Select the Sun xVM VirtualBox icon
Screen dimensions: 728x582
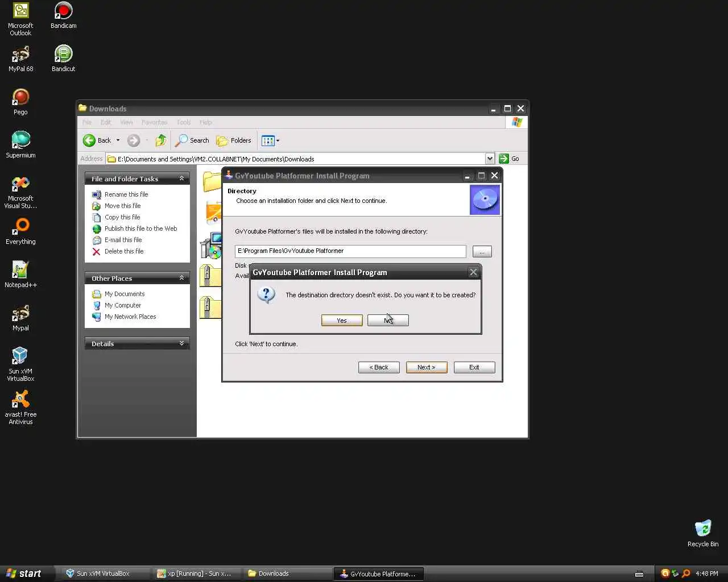[20, 364]
